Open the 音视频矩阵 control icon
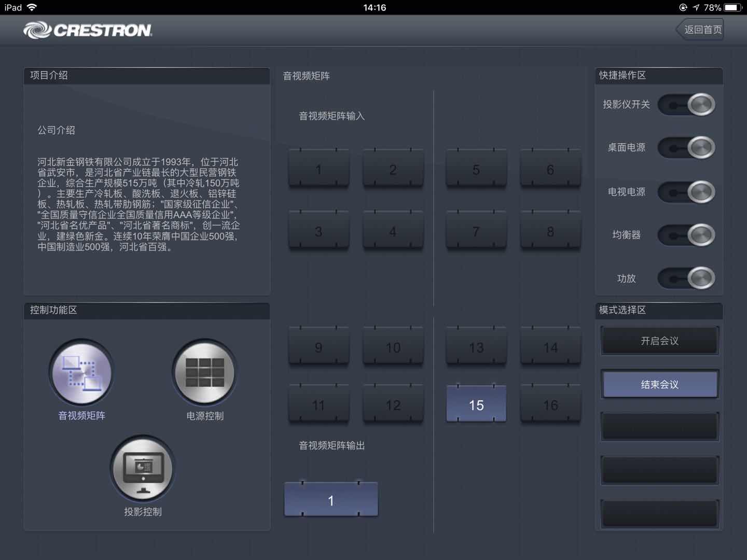747x560 pixels. pyautogui.click(x=81, y=373)
